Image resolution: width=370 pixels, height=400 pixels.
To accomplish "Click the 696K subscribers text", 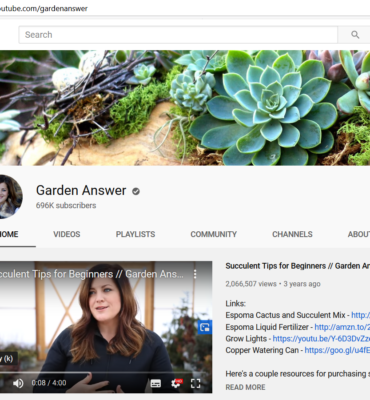I will [66, 205].
